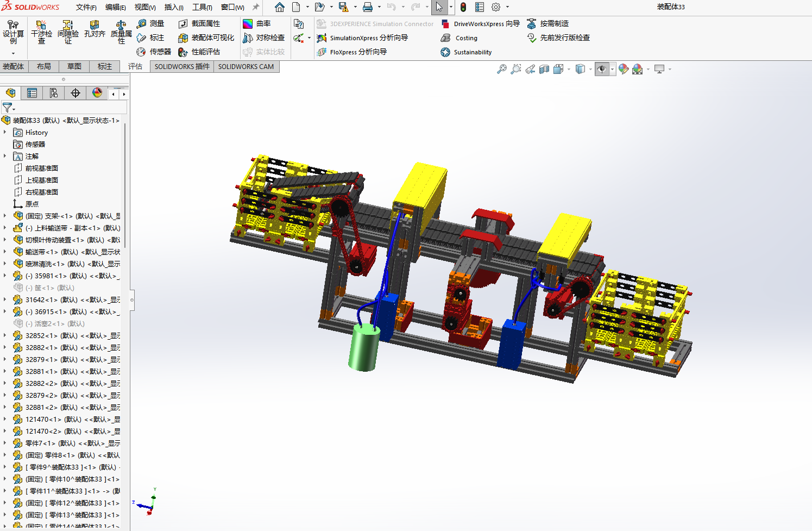Viewport: 812px width, 531px height.
Task: Expand 切根叶传动装置<1> component
Action: (5, 240)
